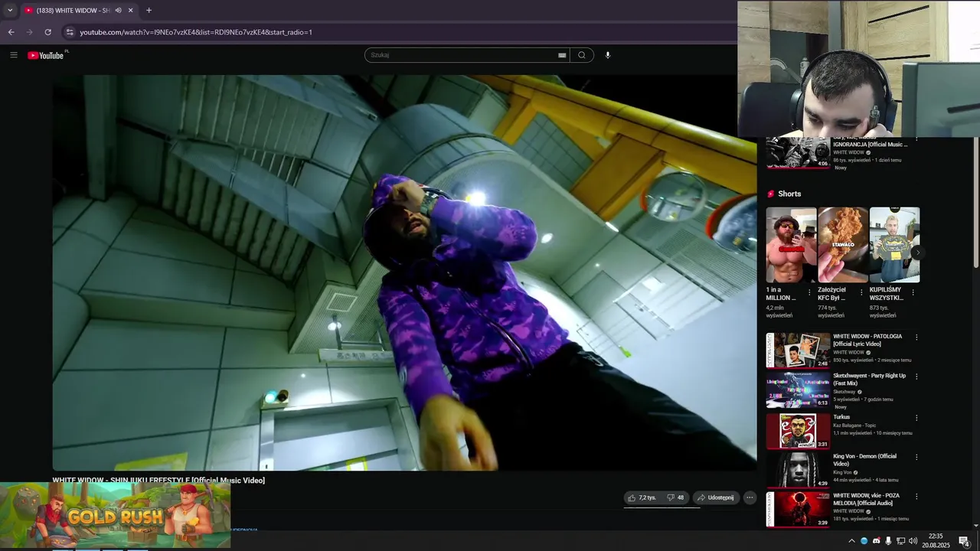
Task: Open a new browser tab
Action: point(149,10)
